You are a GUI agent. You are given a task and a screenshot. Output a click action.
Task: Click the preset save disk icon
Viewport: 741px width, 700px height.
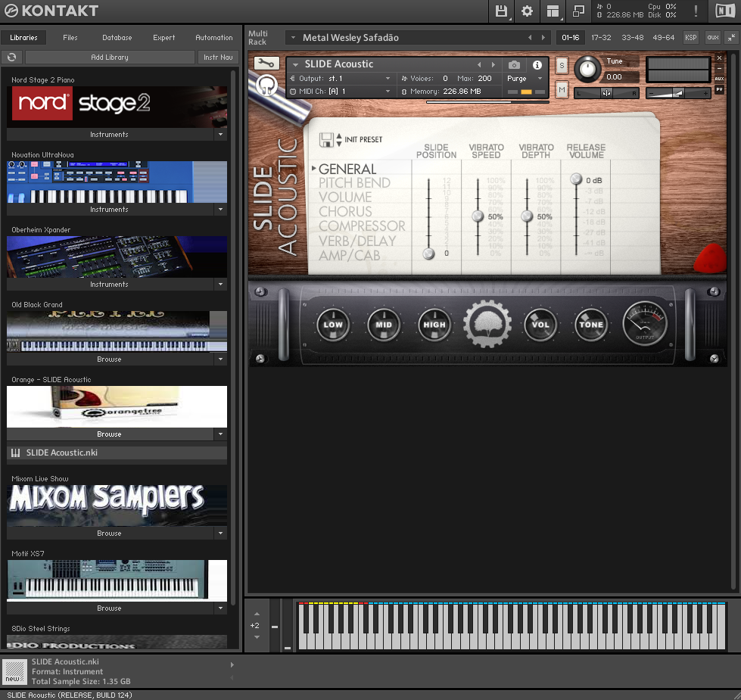(x=326, y=140)
